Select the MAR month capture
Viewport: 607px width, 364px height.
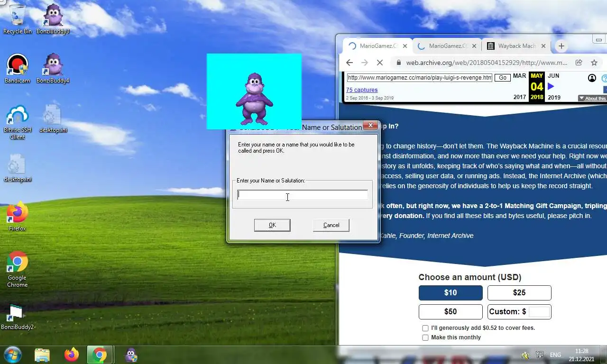(x=519, y=76)
